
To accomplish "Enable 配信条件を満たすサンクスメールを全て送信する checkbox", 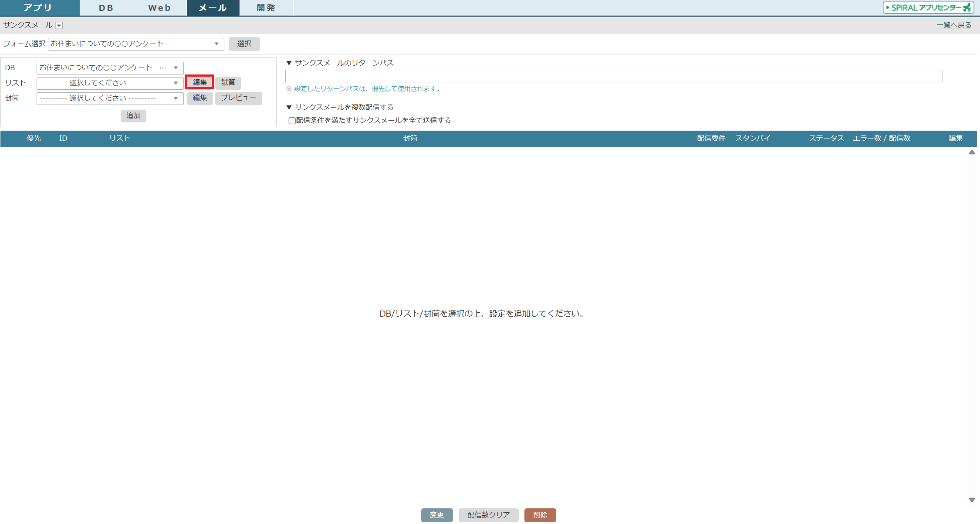I will 292,121.
